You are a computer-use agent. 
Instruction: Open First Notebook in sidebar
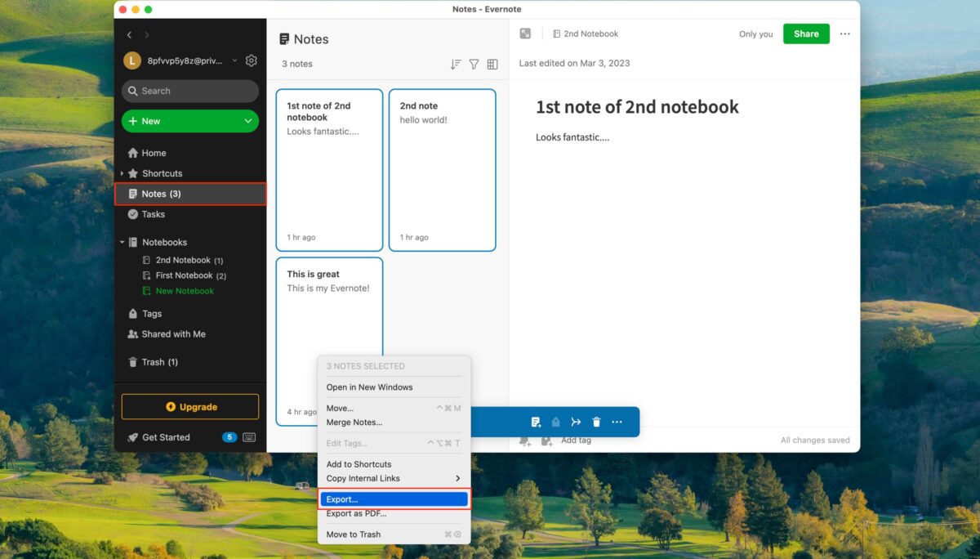185,275
